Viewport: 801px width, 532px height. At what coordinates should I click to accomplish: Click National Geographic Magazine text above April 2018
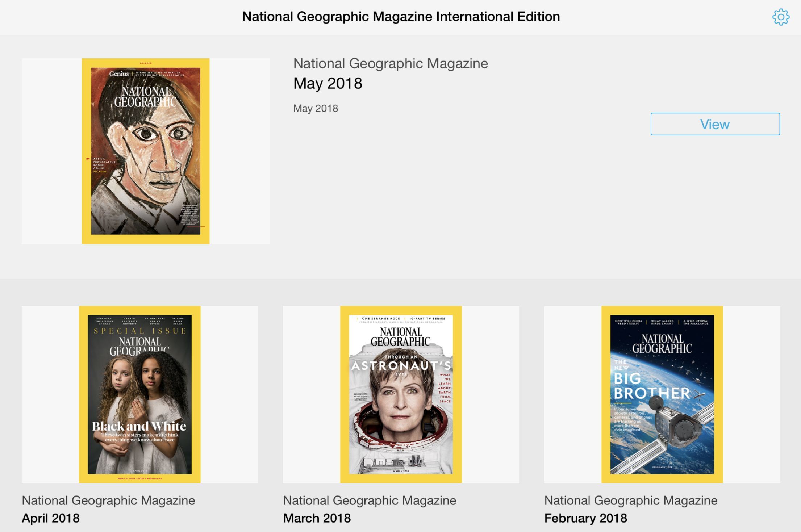coord(108,500)
